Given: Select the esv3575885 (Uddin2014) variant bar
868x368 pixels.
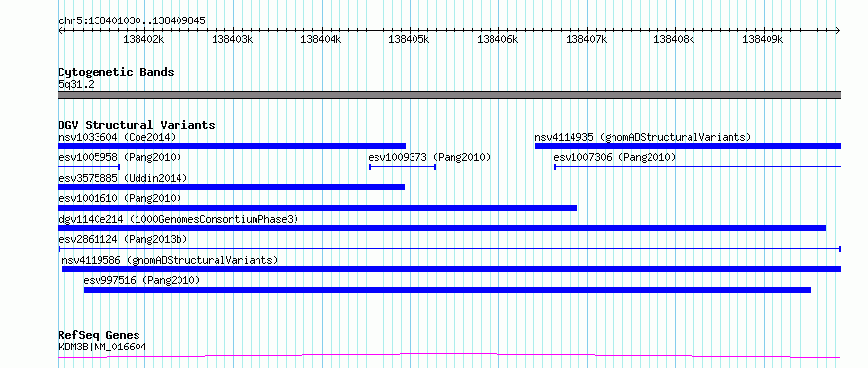Looking at the screenshot, I should [x=231, y=187].
